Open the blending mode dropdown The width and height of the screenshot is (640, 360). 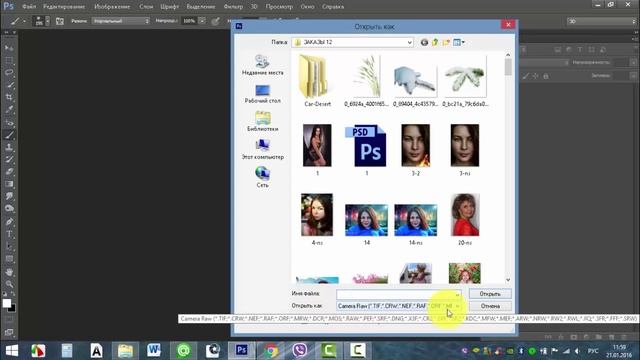tap(121, 21)
